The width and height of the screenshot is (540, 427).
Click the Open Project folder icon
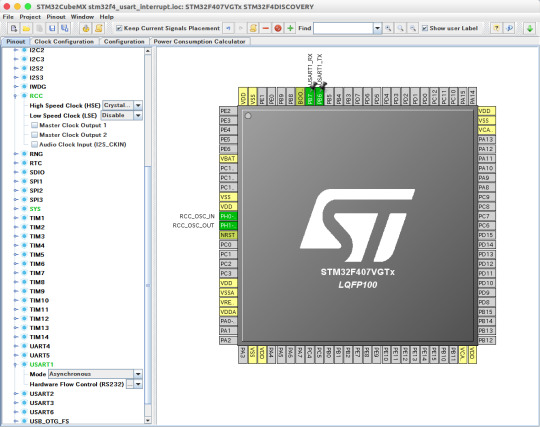26,28
